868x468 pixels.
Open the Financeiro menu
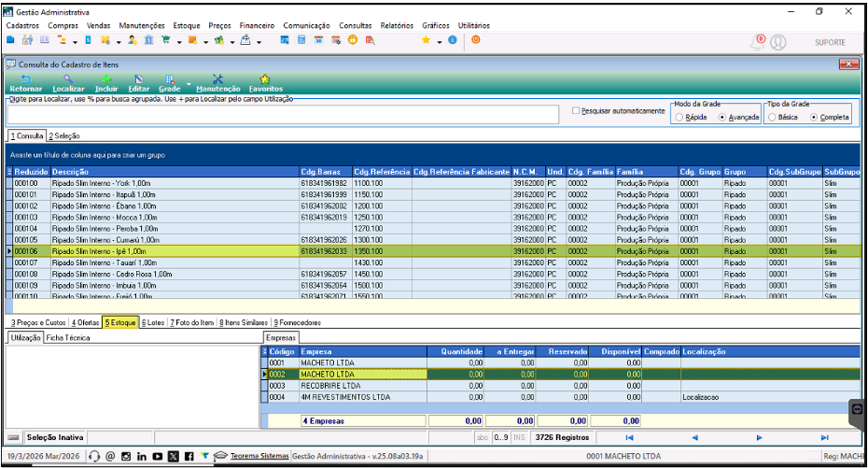pyautogui.click(x=257, y=25)
